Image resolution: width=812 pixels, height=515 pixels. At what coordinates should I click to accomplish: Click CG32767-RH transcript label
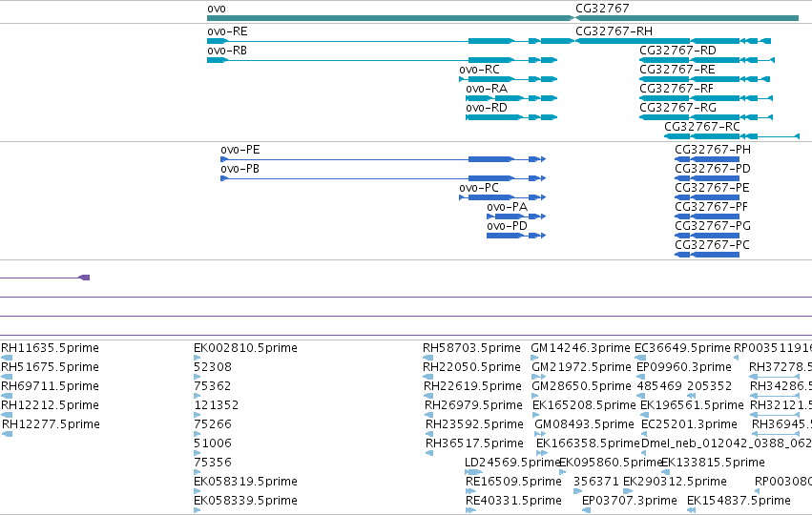pos(614,31)
